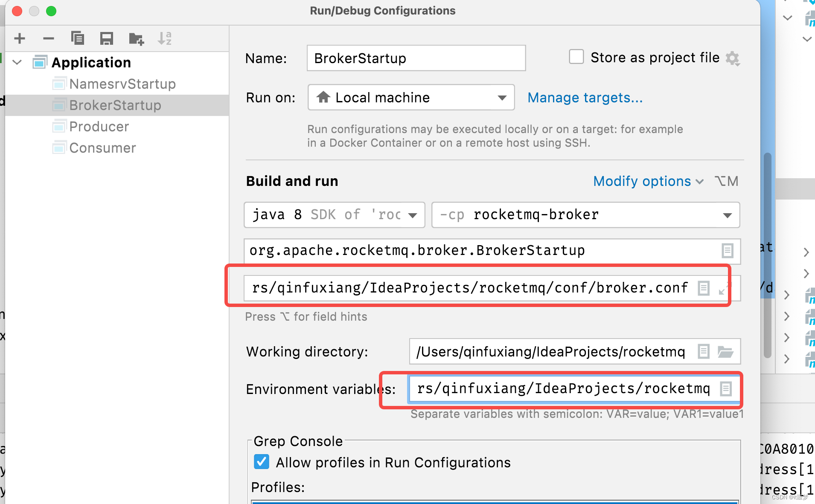Browse for working directory with folder icon
815x504 pixels.
tap(725, 352)
